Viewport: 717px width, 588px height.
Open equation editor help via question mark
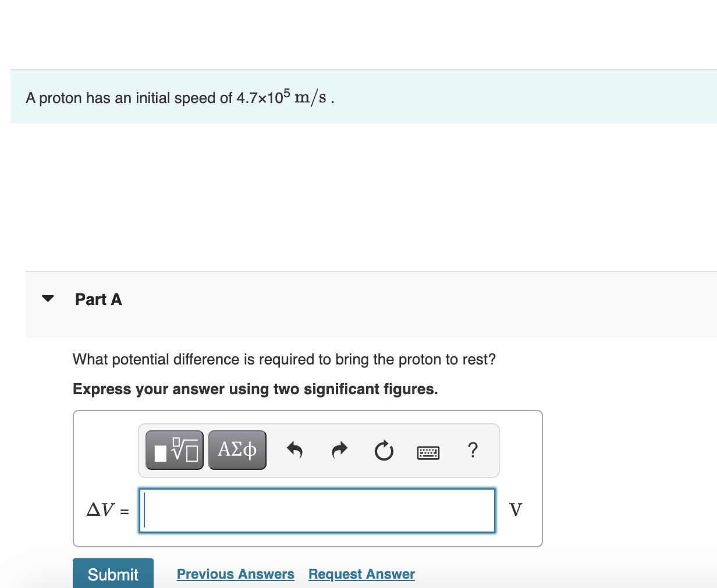tap(473, 449)
